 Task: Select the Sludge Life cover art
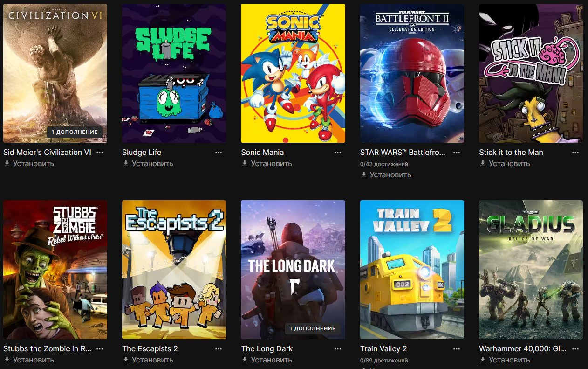point(174,73)
